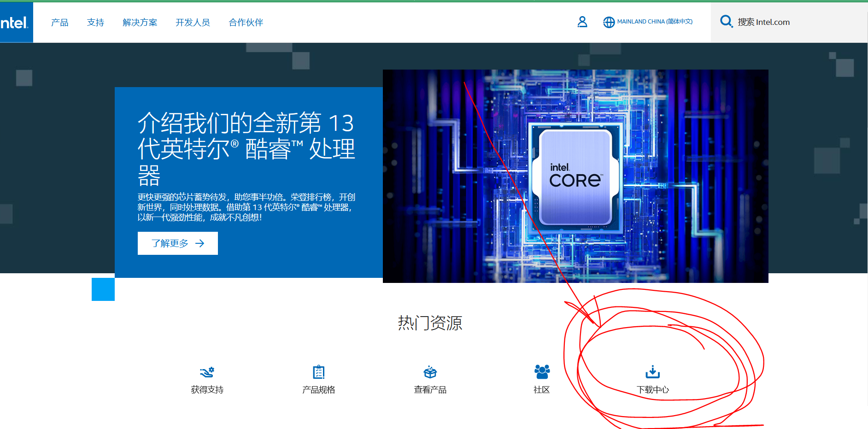Open the 解决方案 menu
The image size is (868, 429).
140,23
